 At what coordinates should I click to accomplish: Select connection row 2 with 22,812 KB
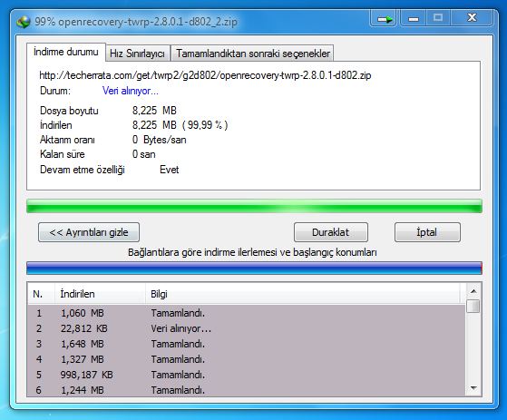pyautogui.click(x=247, y=328)
